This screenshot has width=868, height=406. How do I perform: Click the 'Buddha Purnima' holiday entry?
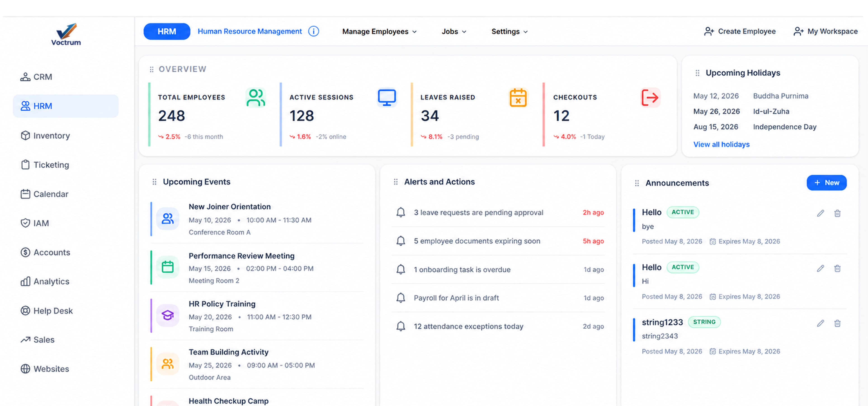(x=780, y=96)
